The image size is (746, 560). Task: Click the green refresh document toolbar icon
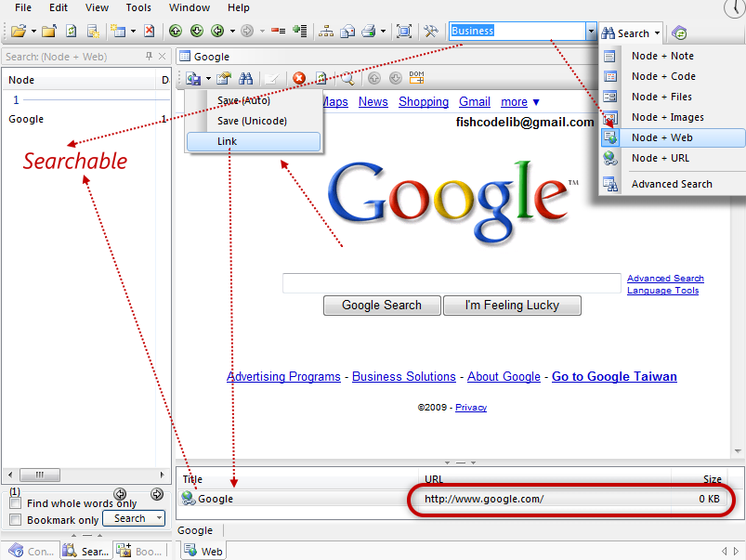click(71, 32)
